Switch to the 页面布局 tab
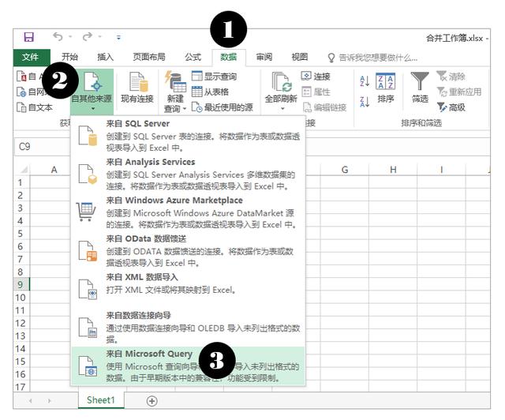This screenshot has width=505, height=420. click(149, 57)
